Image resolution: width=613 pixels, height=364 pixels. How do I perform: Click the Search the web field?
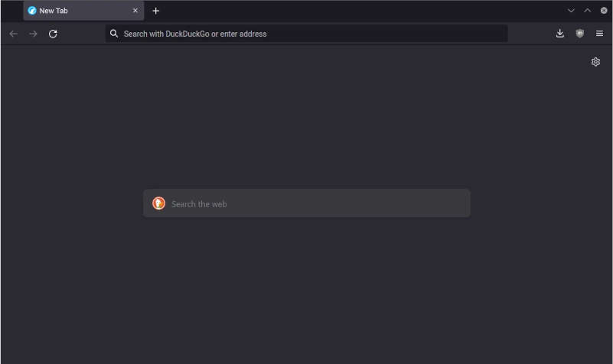(306, 203)
